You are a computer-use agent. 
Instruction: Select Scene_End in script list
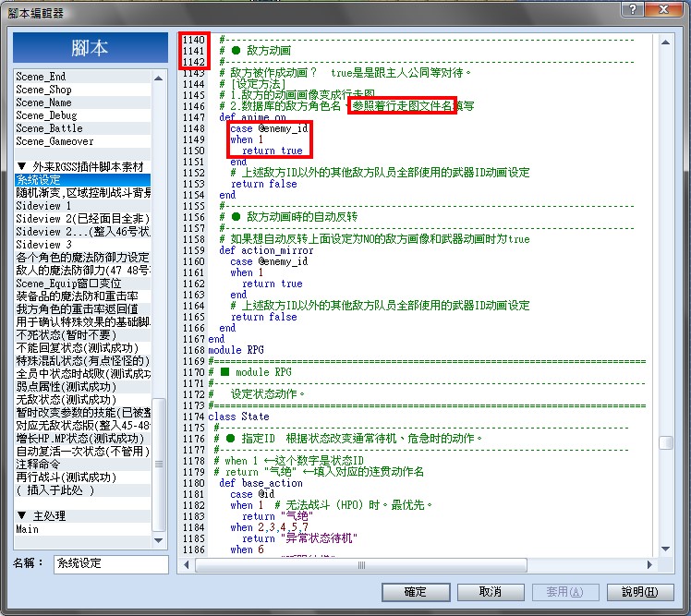pos(82,77)
